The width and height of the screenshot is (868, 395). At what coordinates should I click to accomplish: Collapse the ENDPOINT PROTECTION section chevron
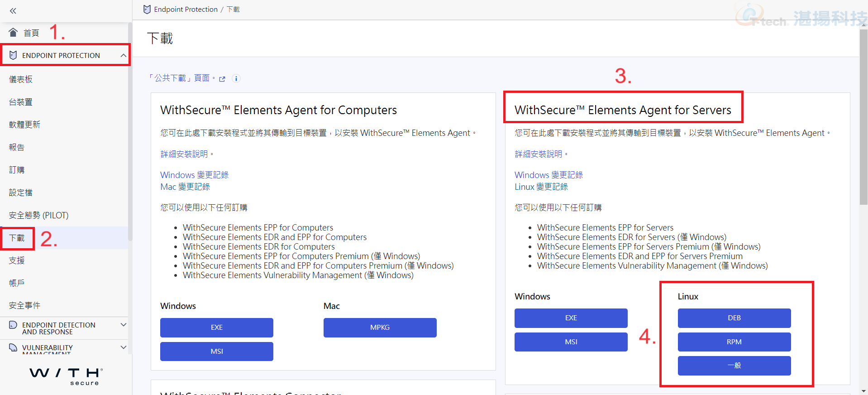point(123,55)
